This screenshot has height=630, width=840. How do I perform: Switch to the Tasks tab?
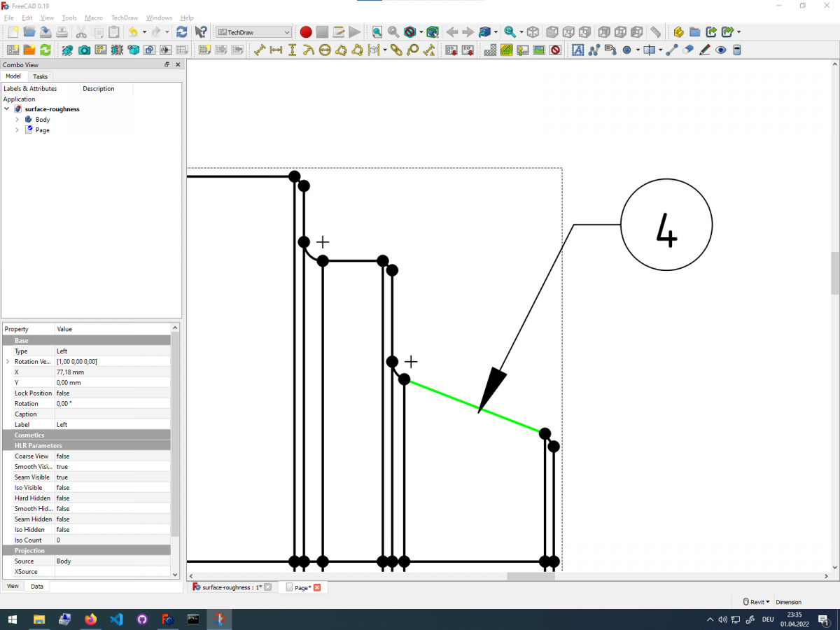coord(40,76)
